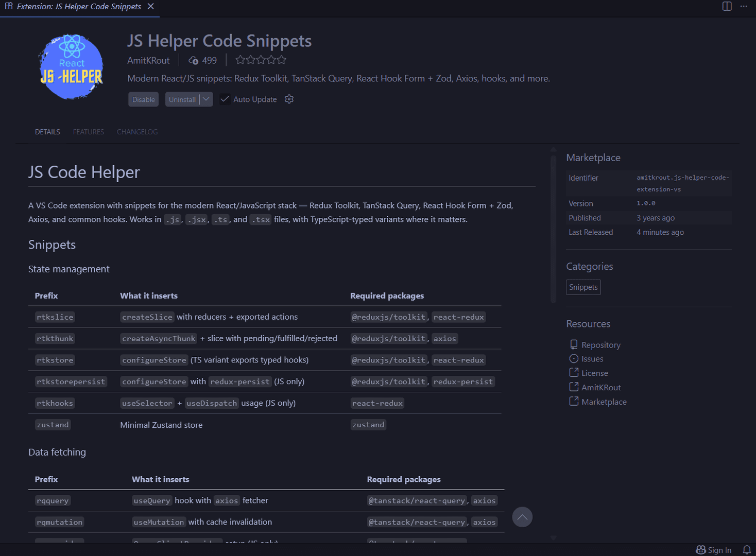Open the Marketplace resource link
This screenshot has height=556, width=756.
point(604,402)
